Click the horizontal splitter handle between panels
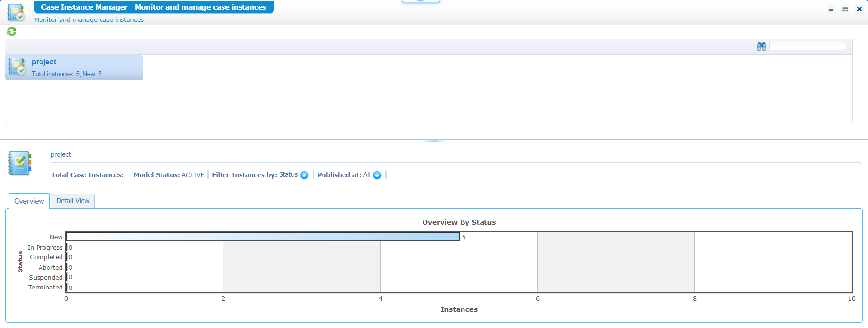The width and height of the screenshot is (868, 328). pyautogui.click(x=434, y=141)
